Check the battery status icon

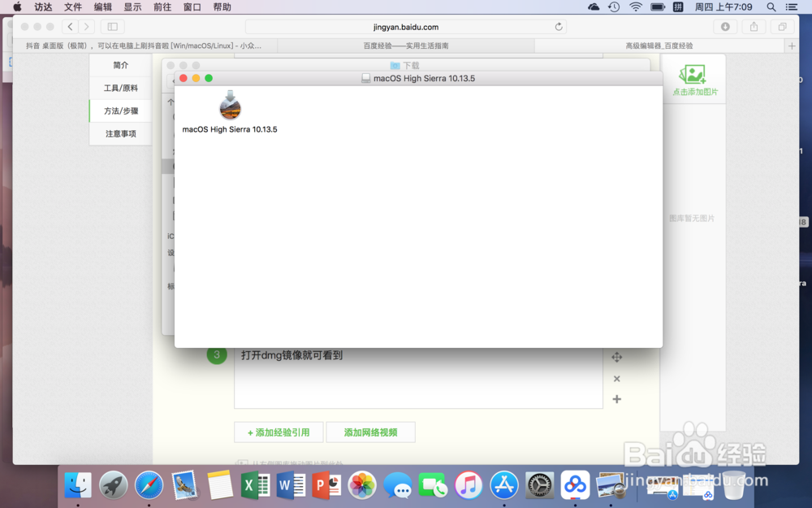pos(658,7)
